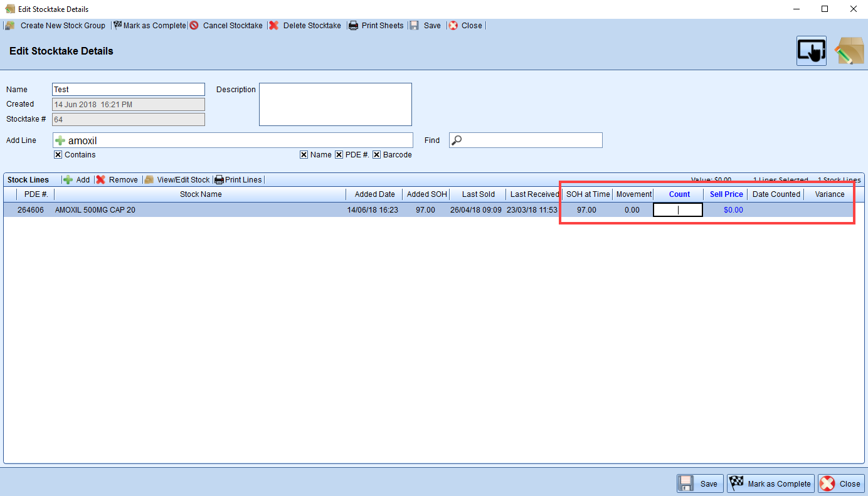Click Print Lines in Stock Lines toolbar

(238, 180)
